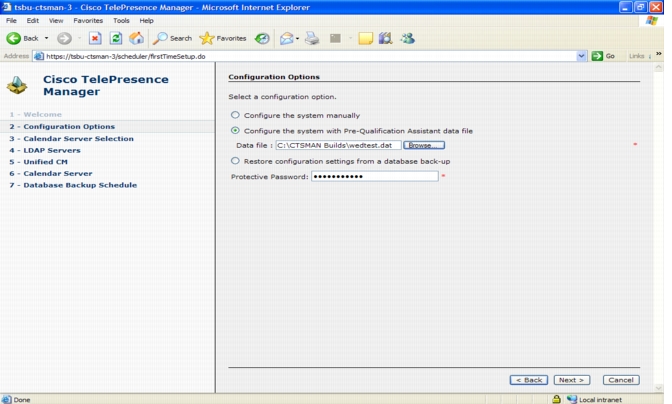Click step 1 Welcome in sidebar
The image size is (672, 404).
pyautogui.click(x=36, y=114)
